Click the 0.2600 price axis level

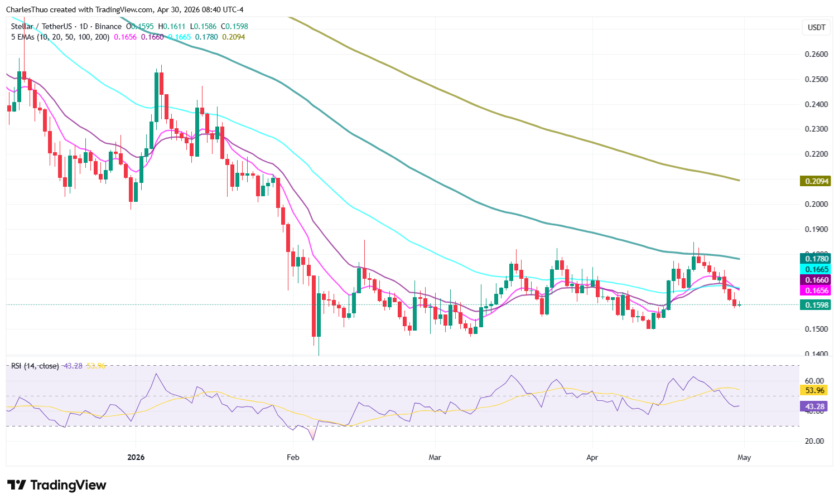pos(816,54)
